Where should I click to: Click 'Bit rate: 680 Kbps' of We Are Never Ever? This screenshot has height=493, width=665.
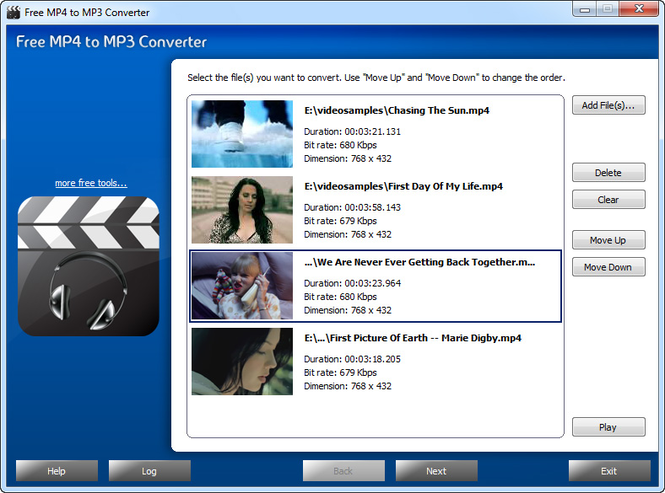tap(340, 297)
